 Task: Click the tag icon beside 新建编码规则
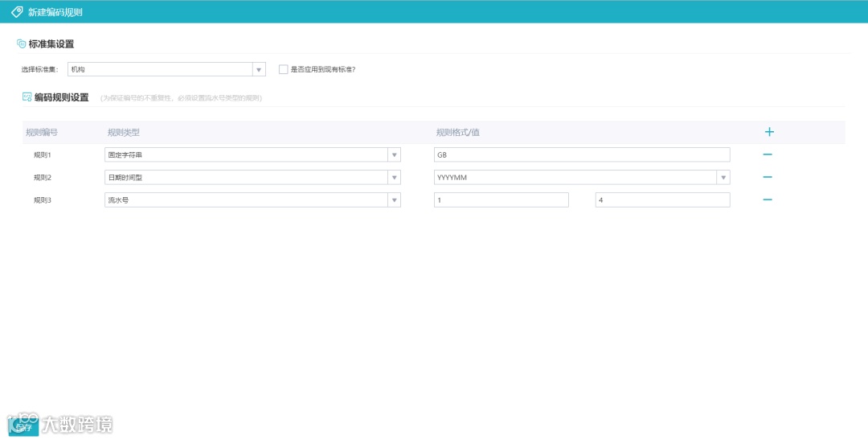(17, 11)
